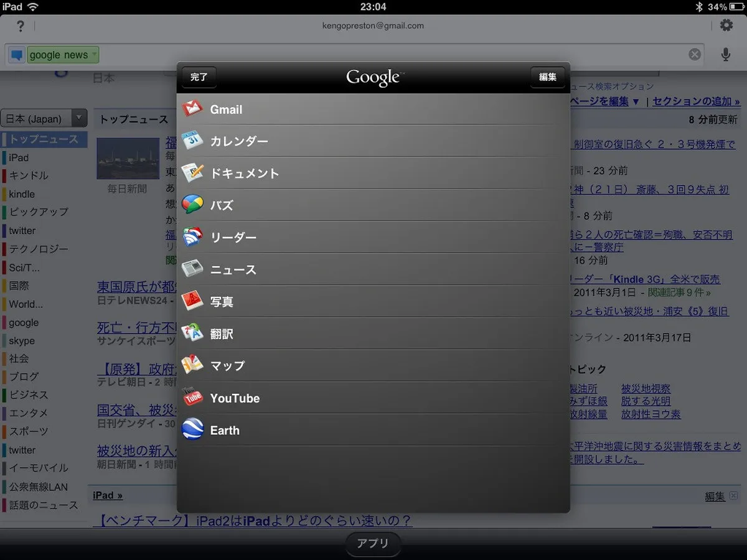Image resolution: width=747 pixels, height=560 pixels.
Task: Launch the Google Earth icon
Action: pos(192,430)
